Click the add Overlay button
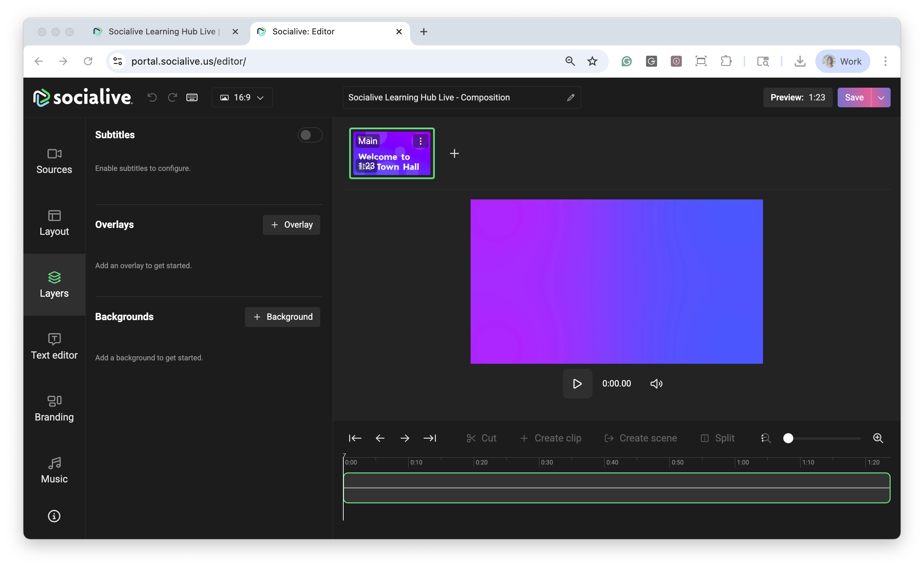Image resolution: width=924 pixels, height=568 pixels. pyautogui.click(x=291, y=225)
